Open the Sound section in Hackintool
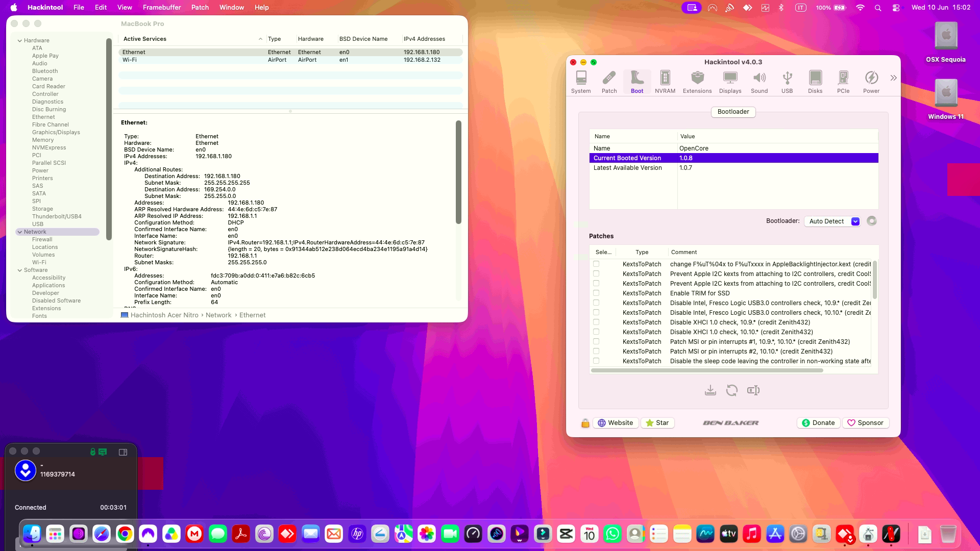 759,82
